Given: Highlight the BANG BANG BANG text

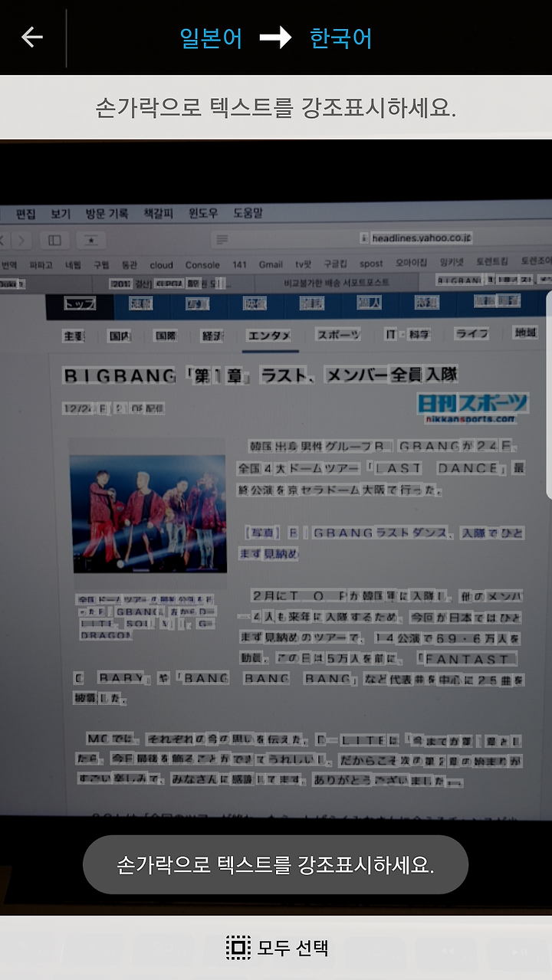Looking at the screenshot, I should 268,678.
